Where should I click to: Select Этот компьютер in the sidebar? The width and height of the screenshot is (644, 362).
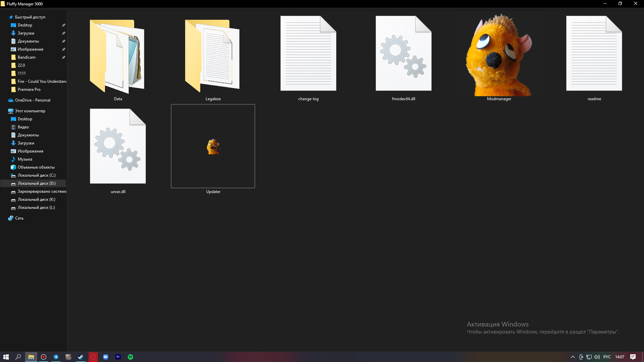[30, 111]
